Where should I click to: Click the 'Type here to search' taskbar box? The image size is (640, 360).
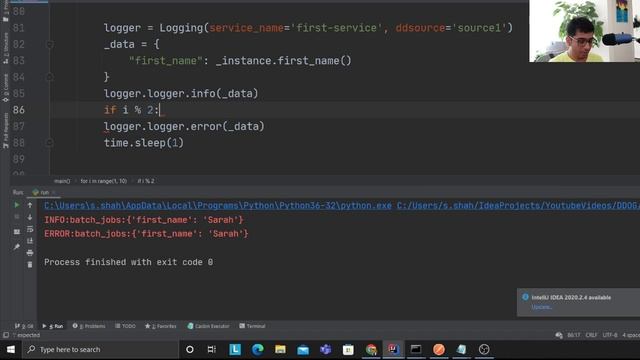coord(100,349)
